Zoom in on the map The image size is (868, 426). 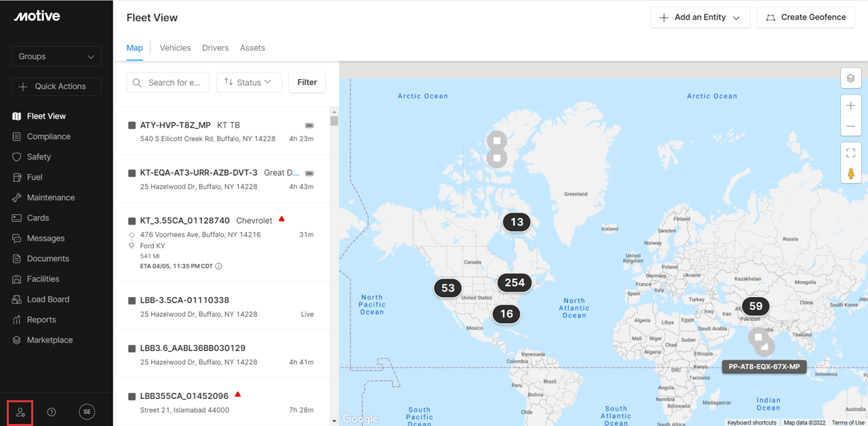pos(851,106)
